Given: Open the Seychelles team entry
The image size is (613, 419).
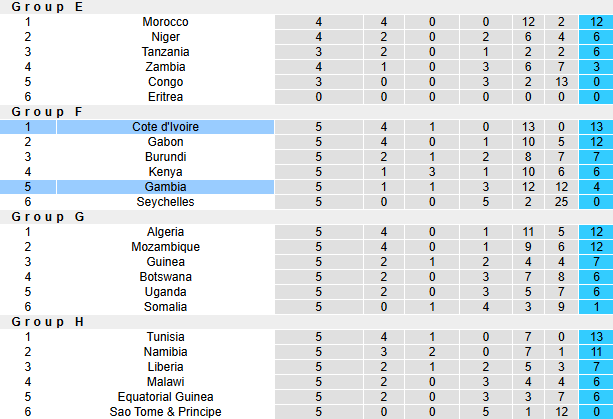Looking at the screenshot, I should click(x=165, y=202).
